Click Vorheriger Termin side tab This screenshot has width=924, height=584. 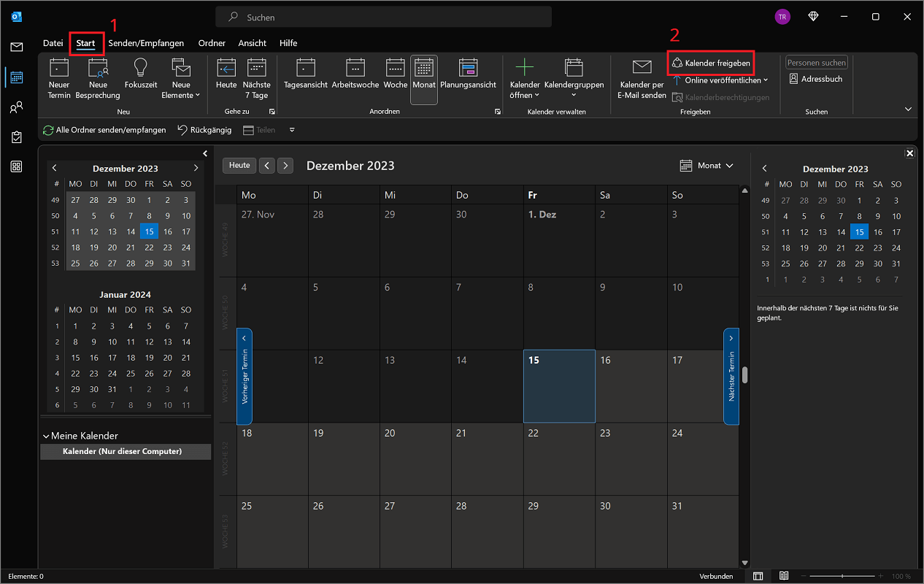point(245,377)
